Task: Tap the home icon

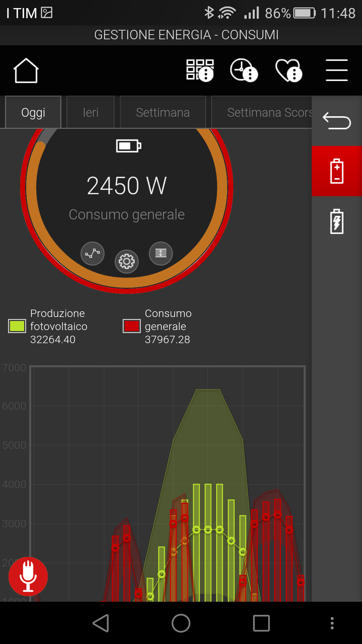Action: [x=26, y=70]
